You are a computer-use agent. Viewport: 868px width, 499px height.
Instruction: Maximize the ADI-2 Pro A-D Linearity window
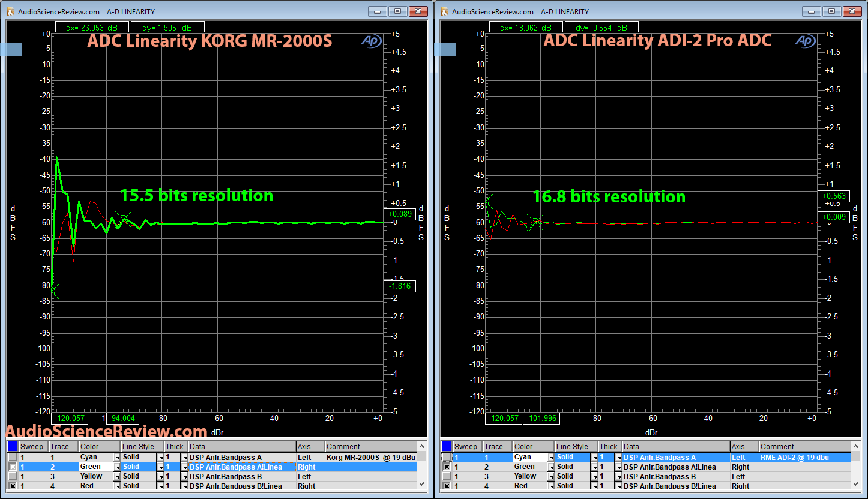click(832, 11)
